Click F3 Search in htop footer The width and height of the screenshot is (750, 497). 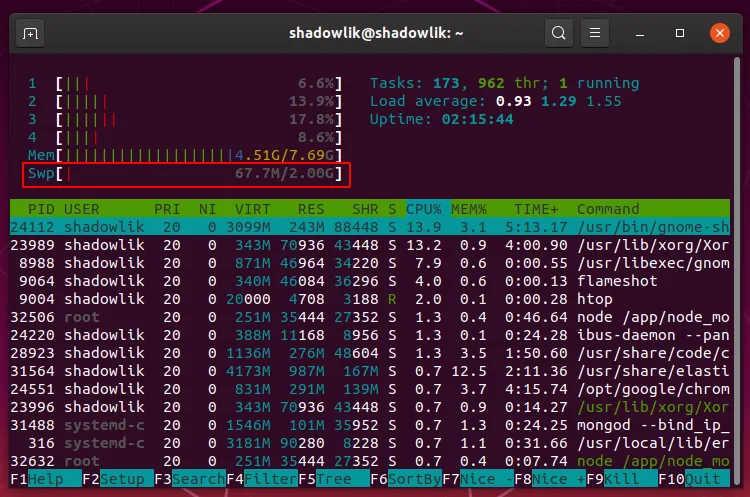pos(190,479)
